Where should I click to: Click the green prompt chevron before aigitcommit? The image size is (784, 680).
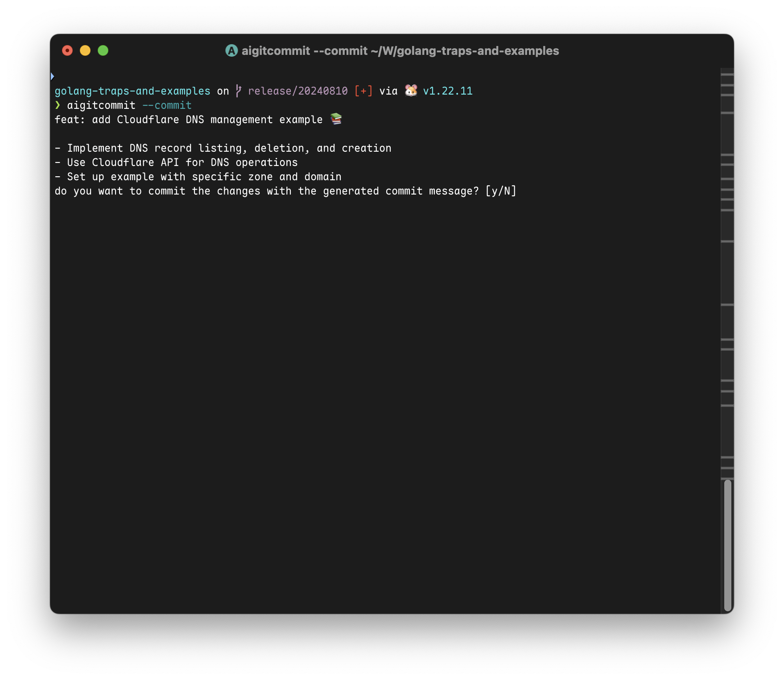[58, 105]
